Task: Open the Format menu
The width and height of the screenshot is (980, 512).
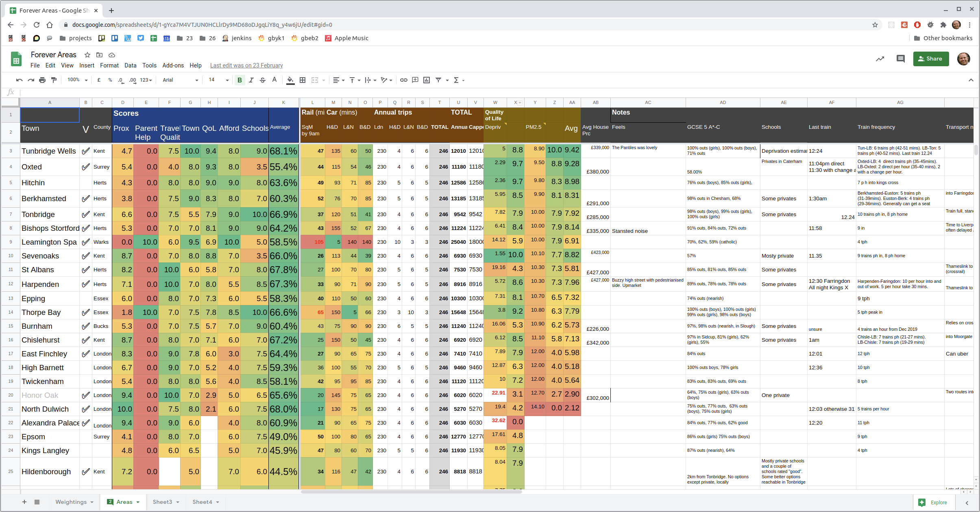Action: click(x=109, y=65)
